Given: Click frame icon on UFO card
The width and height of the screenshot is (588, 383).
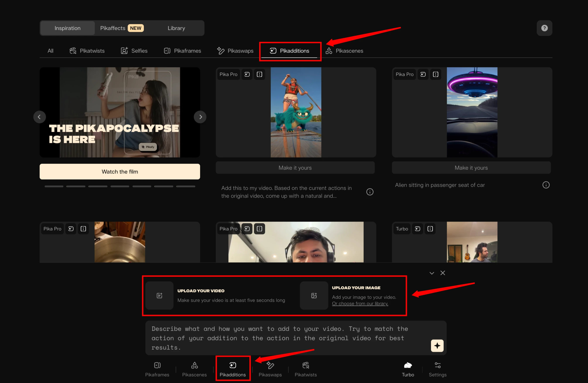Looking at the screenshot, I should [x=436, y=74].
